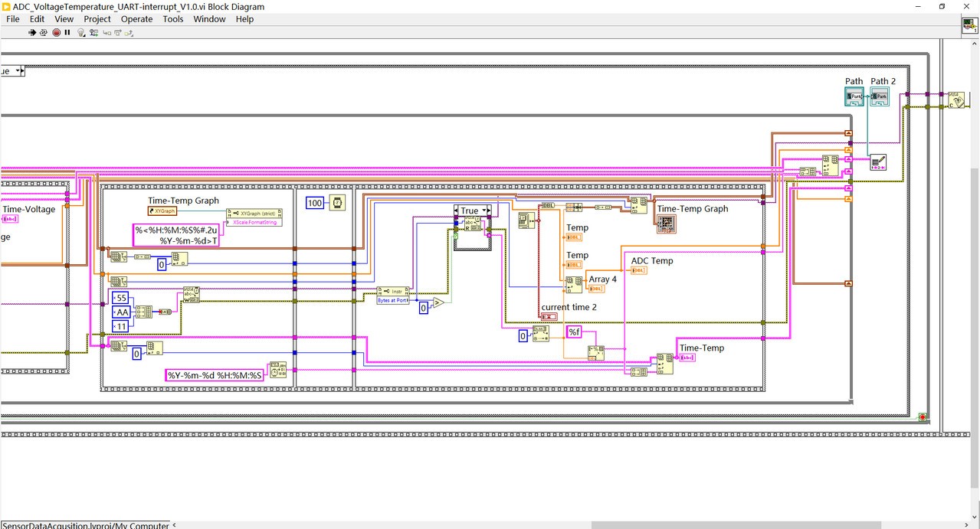The height and width of the screenshot is (529, 980).
Task: Toggle Retain Wire Values on the toolbar
Action: (x=93, y=33)
